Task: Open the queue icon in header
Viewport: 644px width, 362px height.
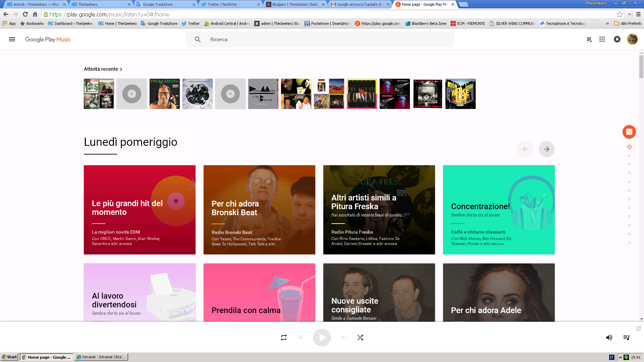Action: (589, 40)
